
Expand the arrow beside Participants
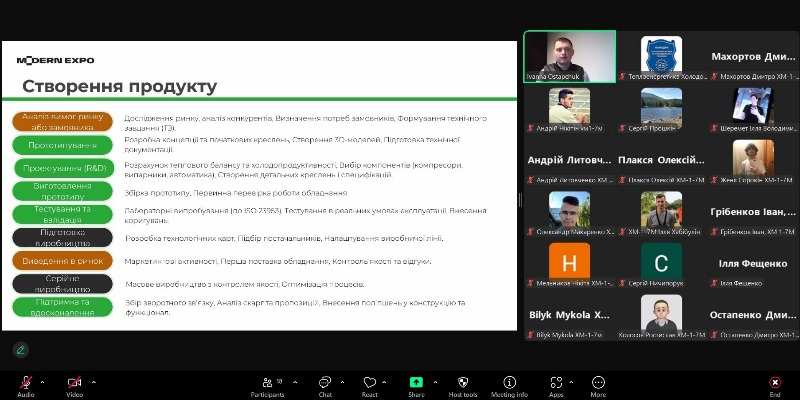point(295,382)
